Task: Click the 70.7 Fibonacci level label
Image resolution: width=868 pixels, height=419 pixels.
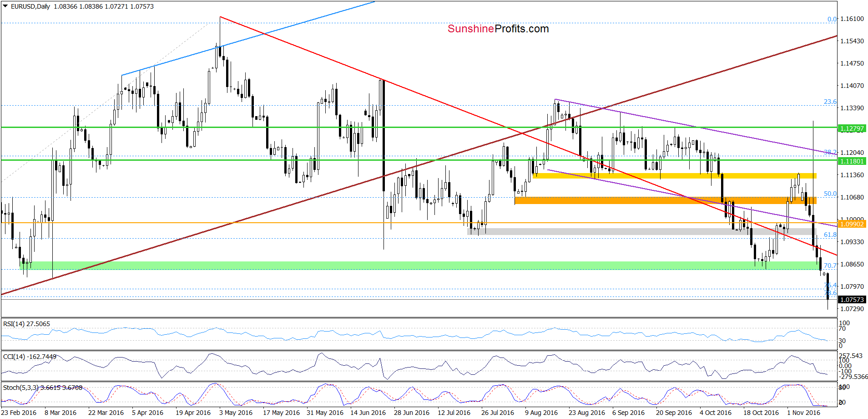Action: (830, 266)
